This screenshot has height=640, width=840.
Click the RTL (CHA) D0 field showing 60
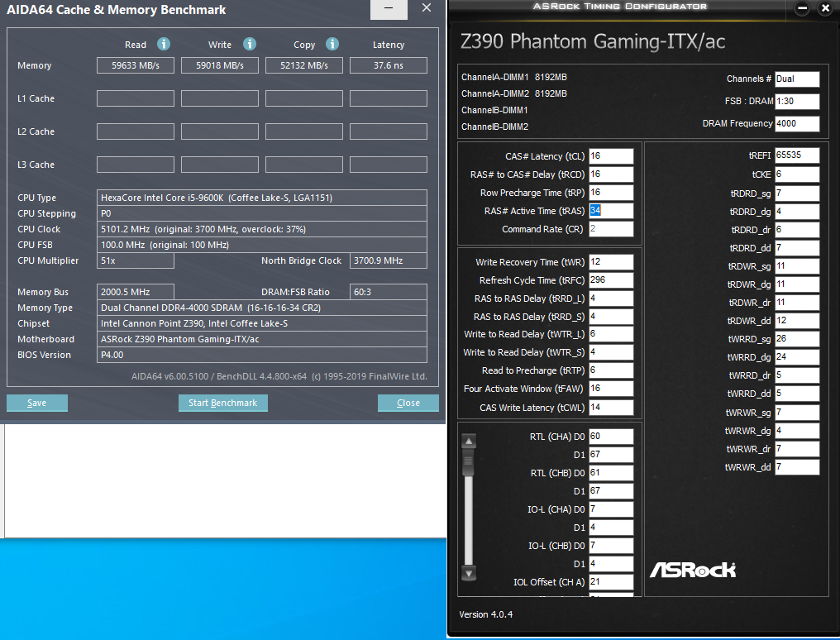point(611,437)
